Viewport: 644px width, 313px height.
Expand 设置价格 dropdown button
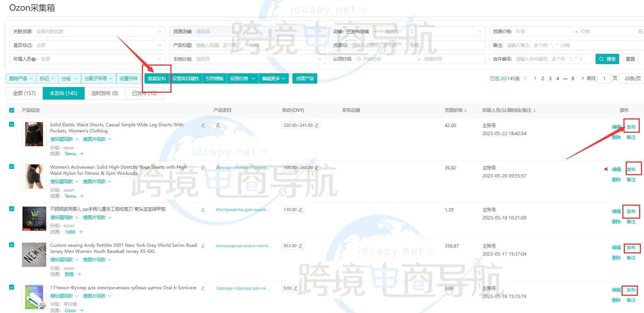click(x=243, y=79)
